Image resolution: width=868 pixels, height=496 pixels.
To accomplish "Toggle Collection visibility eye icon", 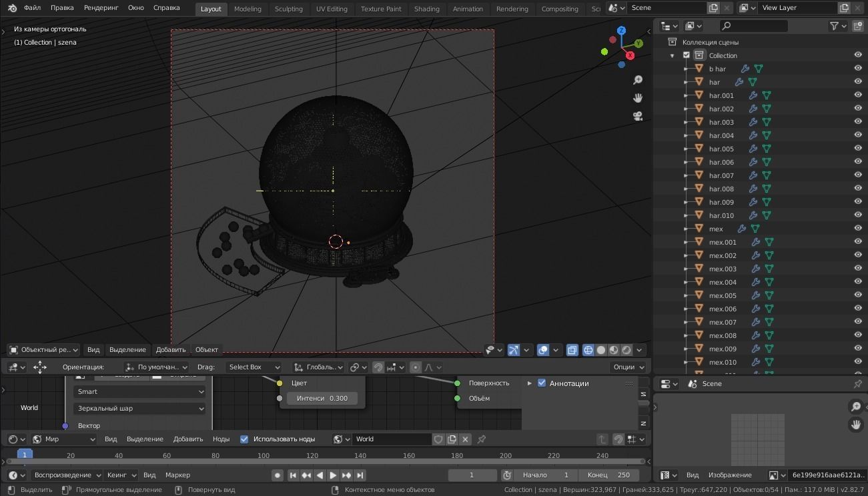I will click(x=858, y=55).
